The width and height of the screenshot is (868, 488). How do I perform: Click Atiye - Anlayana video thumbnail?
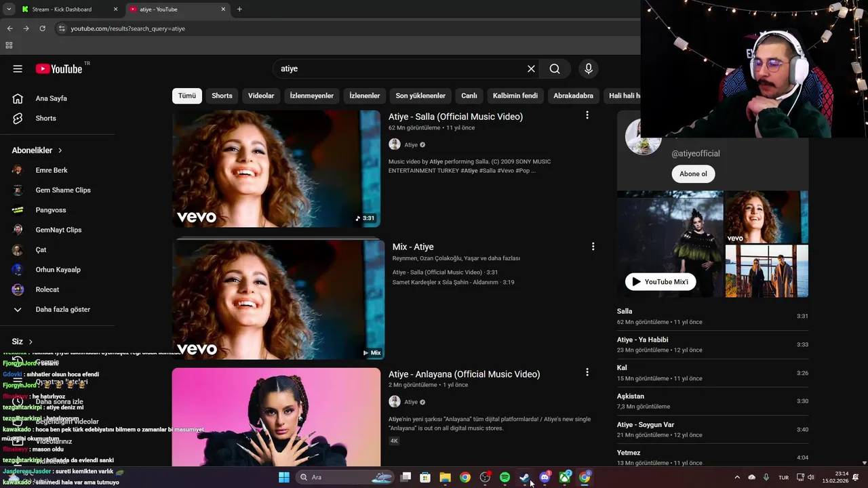(276, 418)
